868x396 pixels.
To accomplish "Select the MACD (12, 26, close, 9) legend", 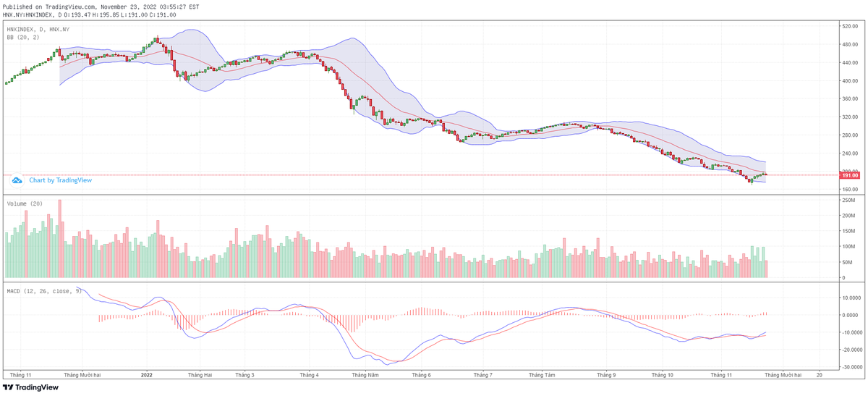I will click(x=44, y=291).
